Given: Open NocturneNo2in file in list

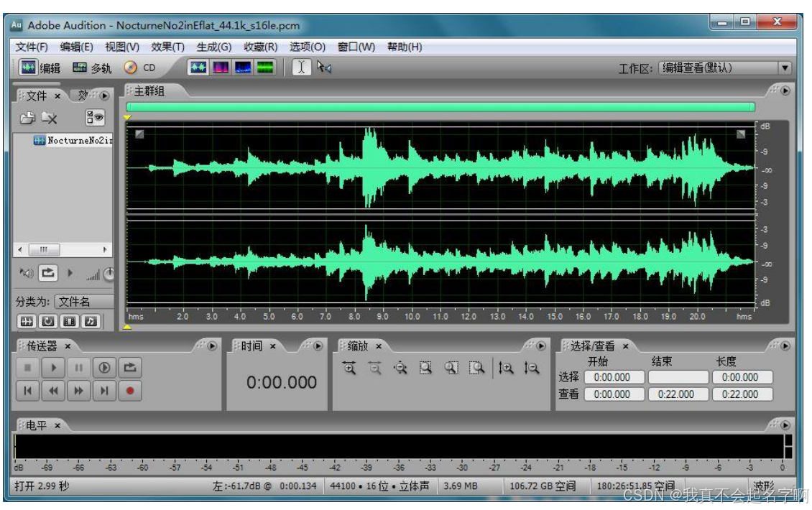Looking at the screenshot, I should (73, 140).
